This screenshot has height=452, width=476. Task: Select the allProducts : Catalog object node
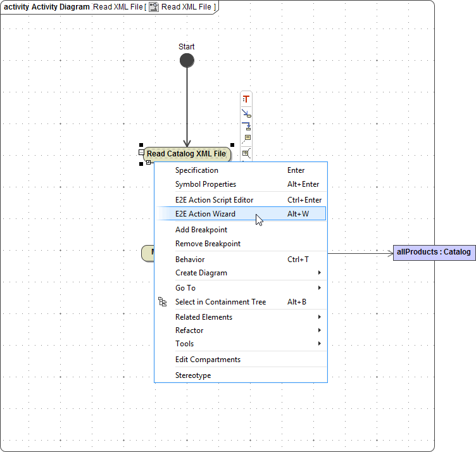tap(434, 253)
